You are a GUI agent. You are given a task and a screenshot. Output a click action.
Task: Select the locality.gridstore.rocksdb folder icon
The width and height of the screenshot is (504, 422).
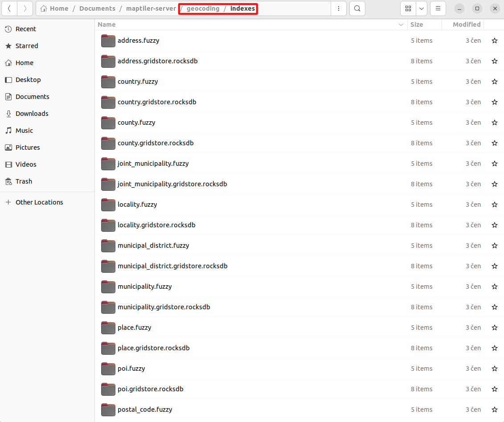click(x=108, y=225)
